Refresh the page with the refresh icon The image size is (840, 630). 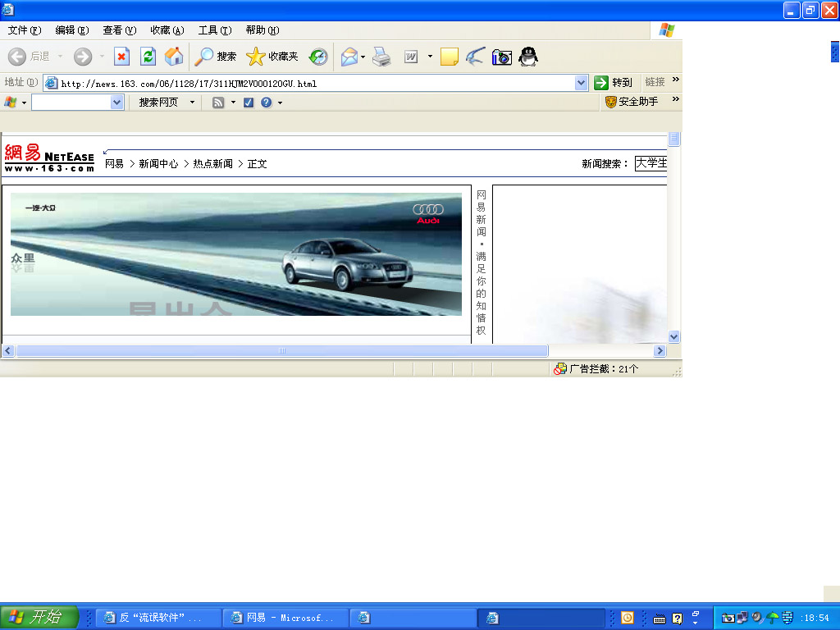(148, 57)
